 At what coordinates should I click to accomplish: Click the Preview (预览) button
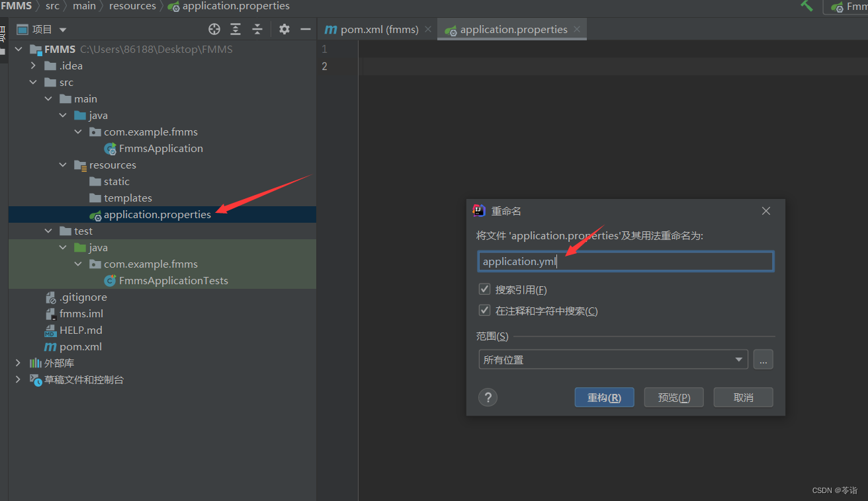coord(673,397)
